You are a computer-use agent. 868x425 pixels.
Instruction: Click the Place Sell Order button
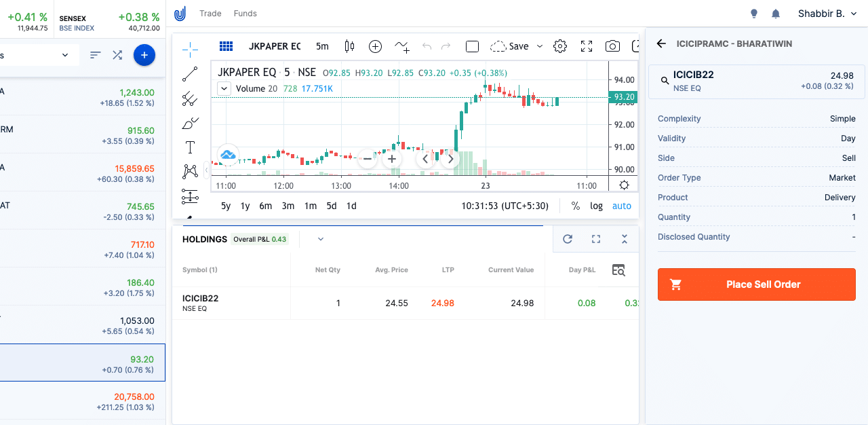[x=757, y=284]
